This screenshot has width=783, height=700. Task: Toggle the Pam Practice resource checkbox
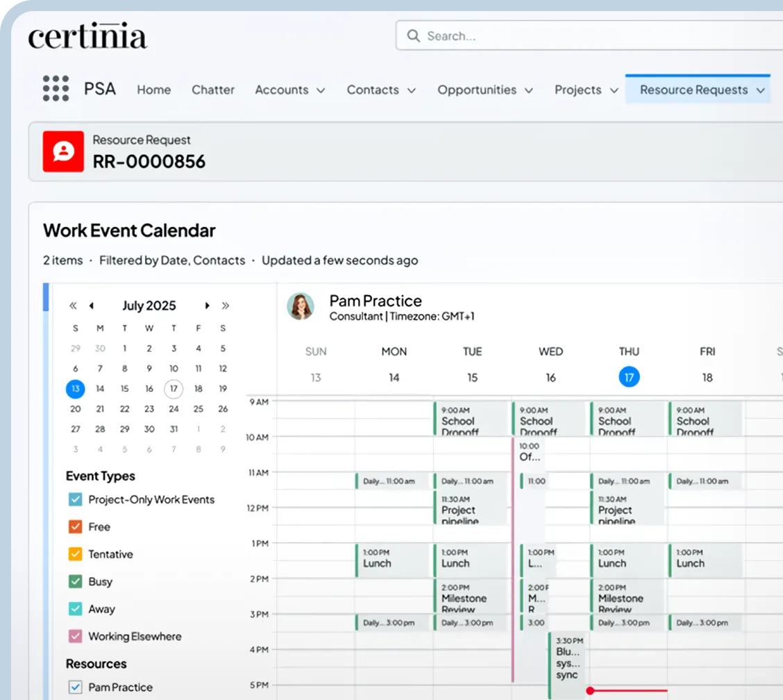(x=76, y=687)
